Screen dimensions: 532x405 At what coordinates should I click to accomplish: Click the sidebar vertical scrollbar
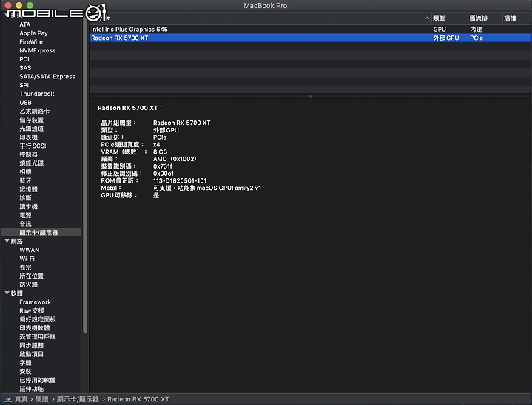85,174
